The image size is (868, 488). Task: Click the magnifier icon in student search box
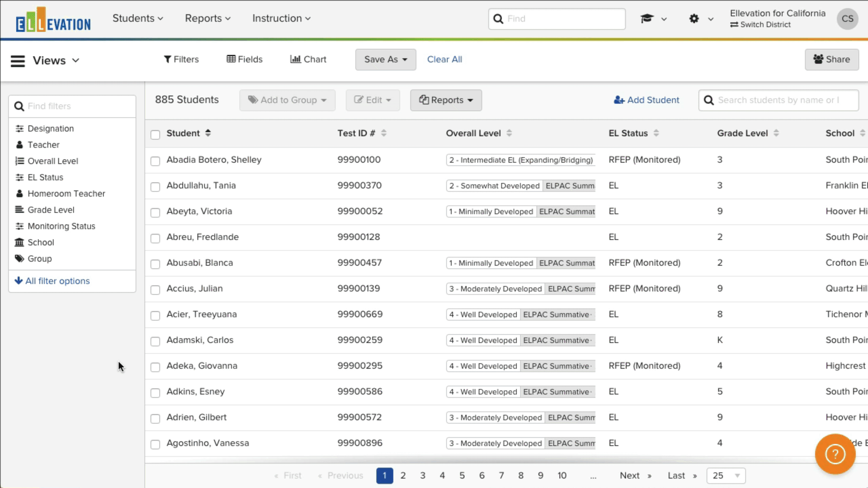point(709,100)
